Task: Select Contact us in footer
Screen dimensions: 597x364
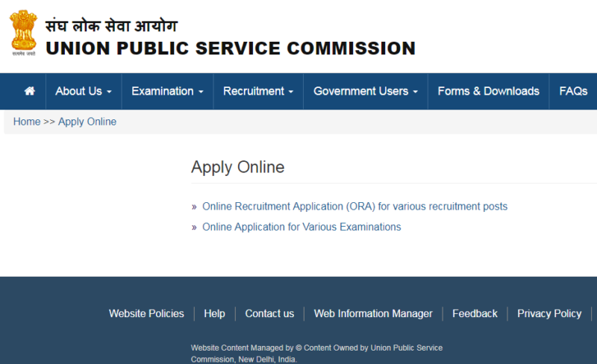Action: pos(269,313)
